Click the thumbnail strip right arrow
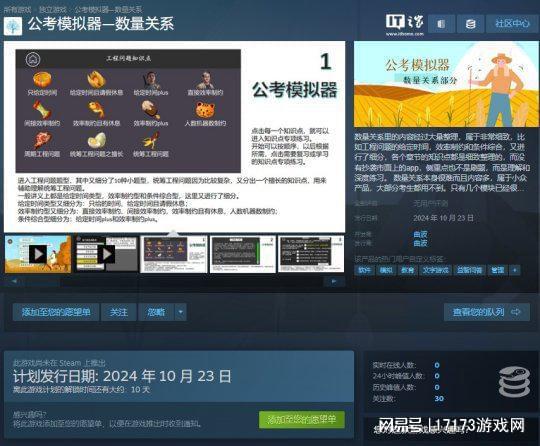Image resolution: width=540 pixels, height=446 pixels. tap(334, 281)
